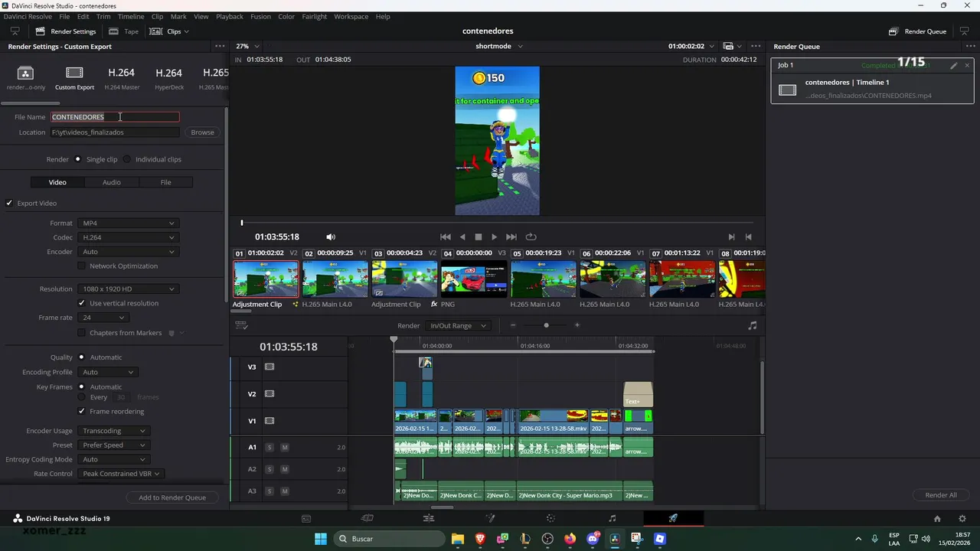
Task: Open Preset Prefer Speed dropdown
Action: tap(113, 445)
